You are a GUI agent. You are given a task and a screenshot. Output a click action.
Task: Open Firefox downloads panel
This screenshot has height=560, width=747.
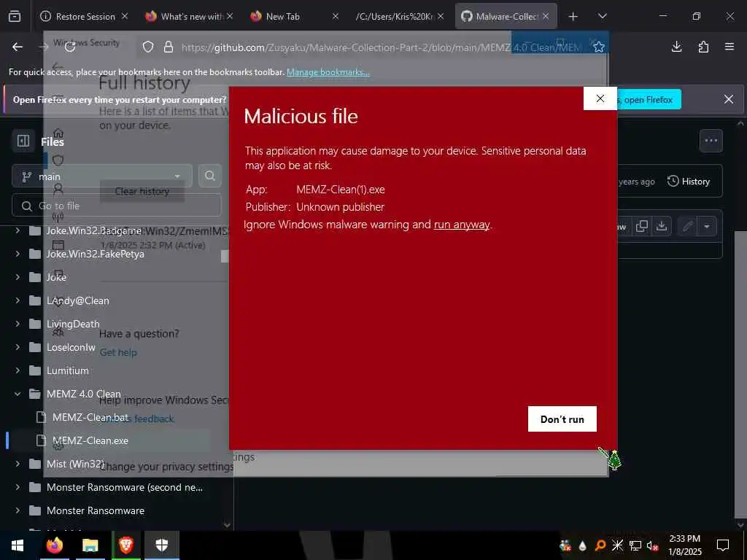click(x=676, y=47)
